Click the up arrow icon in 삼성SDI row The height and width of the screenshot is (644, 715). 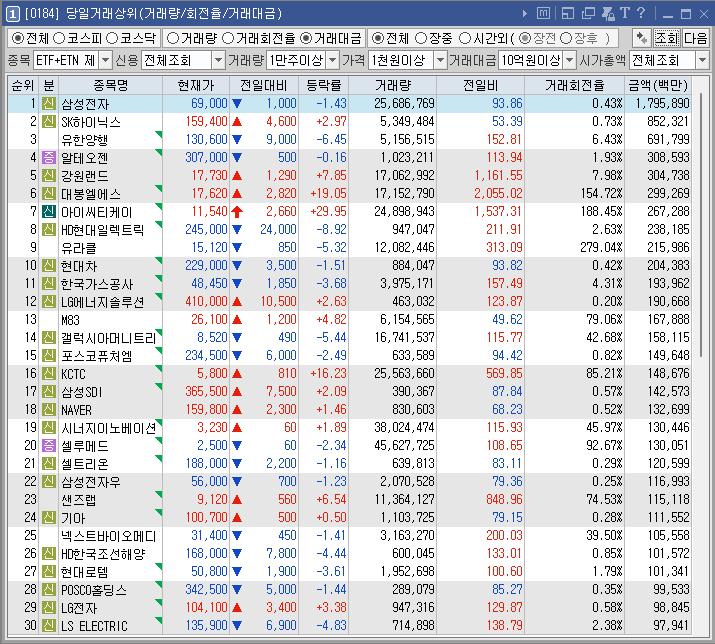(x=237, y=391)
